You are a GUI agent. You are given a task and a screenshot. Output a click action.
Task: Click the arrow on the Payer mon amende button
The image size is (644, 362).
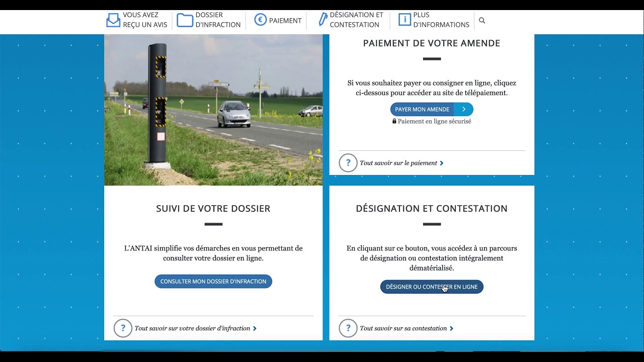(x=463, y=109)
